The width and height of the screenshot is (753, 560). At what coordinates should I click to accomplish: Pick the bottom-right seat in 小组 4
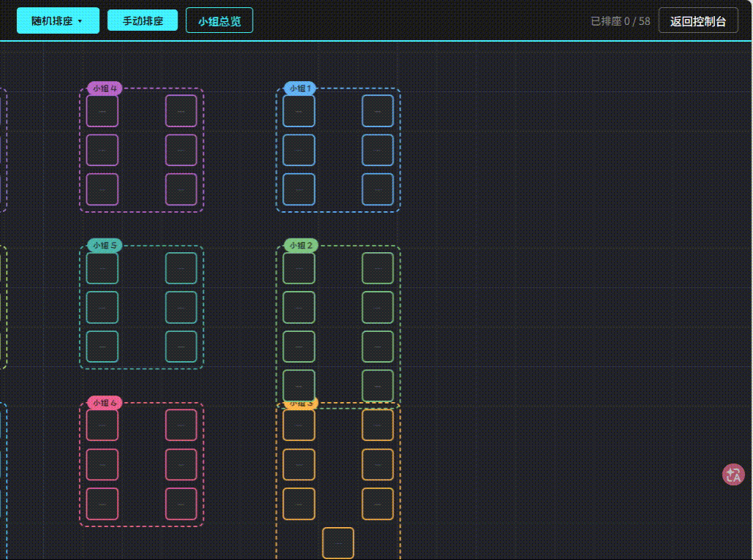pos(181,189)
